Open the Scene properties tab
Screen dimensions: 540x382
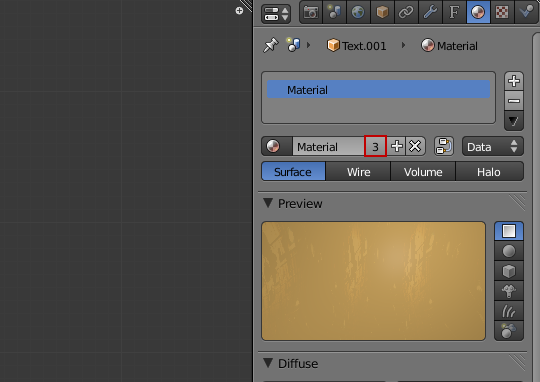point(334,12)
